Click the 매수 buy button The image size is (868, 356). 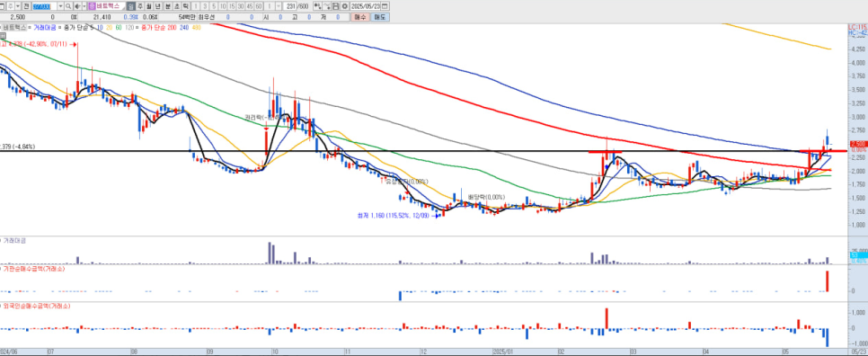click(359, 17)
